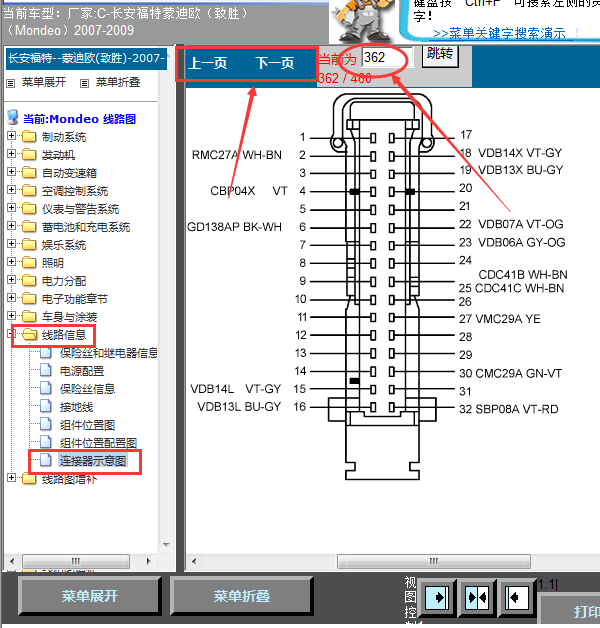Expand the 娱乐系统 tree node

(x=12, y=244)
